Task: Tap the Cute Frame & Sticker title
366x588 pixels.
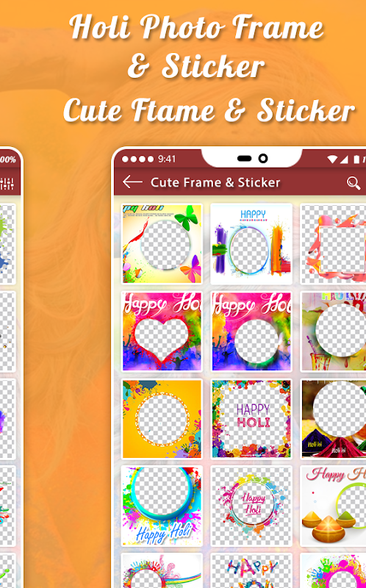Action: click(215, 182)
